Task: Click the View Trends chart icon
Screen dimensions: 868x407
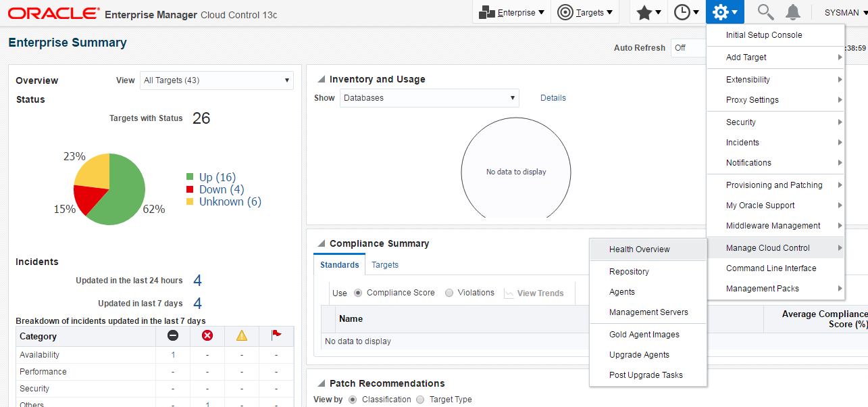Action: [509, 293]
